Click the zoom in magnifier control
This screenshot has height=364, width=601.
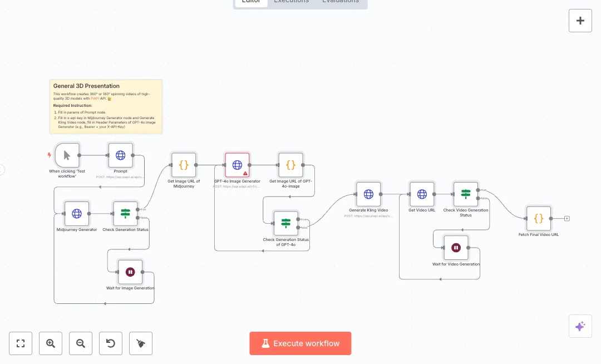coord(51,343)
